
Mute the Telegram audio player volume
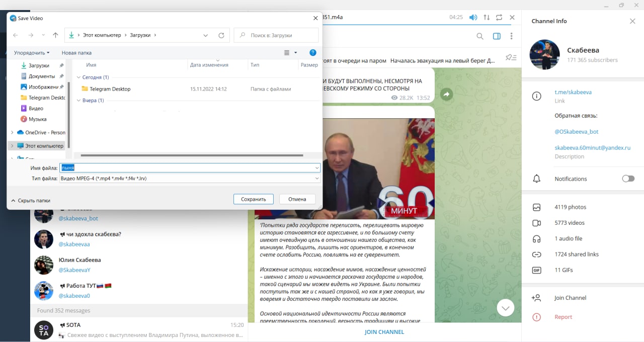pyautogui.click(x=473, y=17)
